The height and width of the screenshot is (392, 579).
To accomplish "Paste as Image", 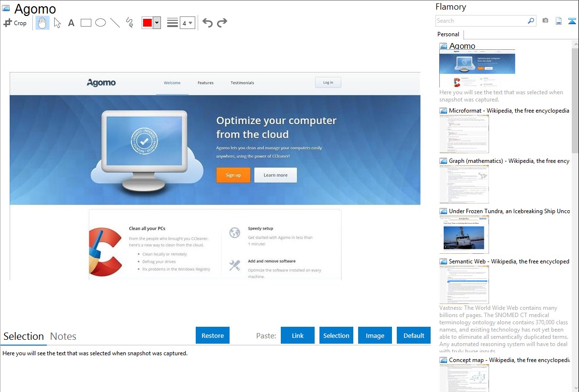I will tap(375, 335).
